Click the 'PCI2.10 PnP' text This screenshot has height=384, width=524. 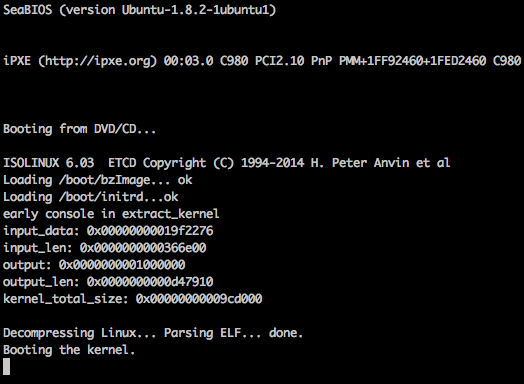click(293, 61)
